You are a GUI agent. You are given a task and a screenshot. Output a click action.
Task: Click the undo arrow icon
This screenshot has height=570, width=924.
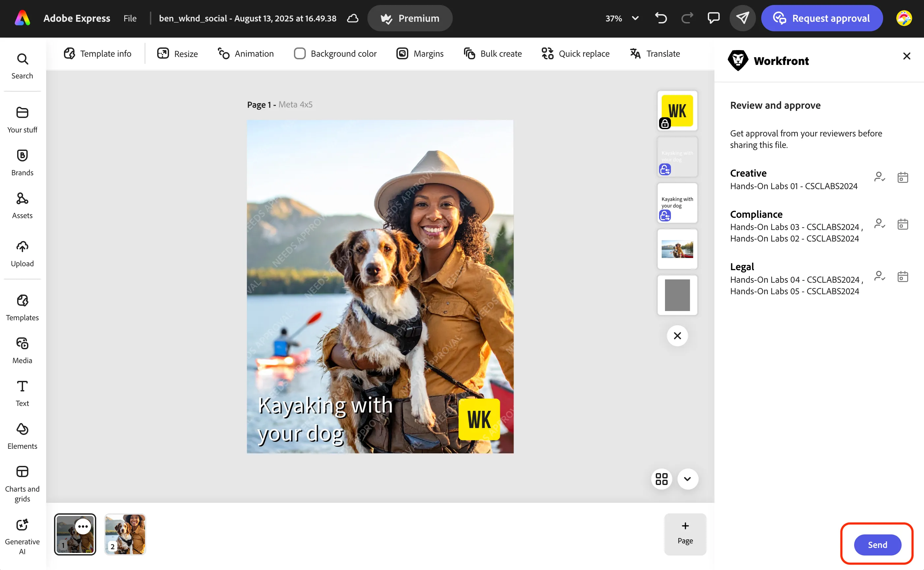coord(661,18)
